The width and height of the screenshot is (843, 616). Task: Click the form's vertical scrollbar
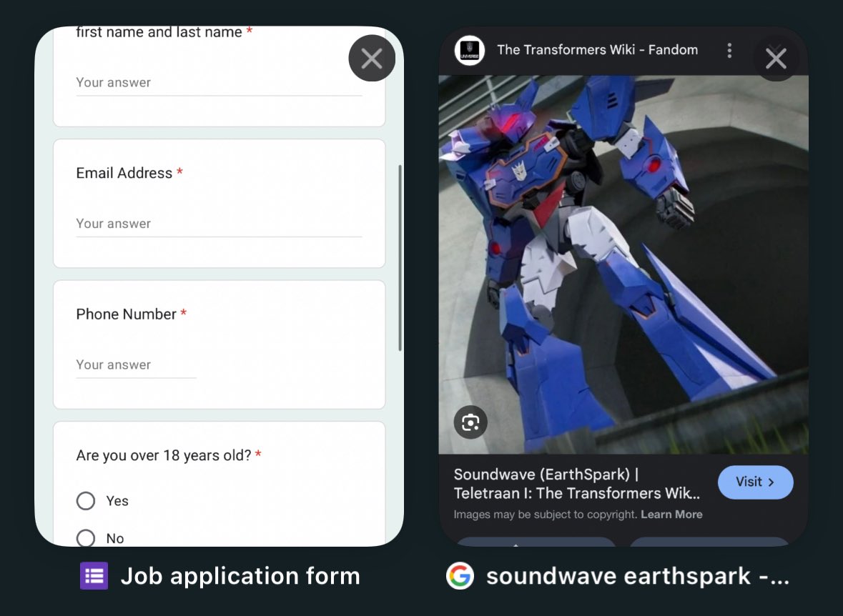point(400,258)
